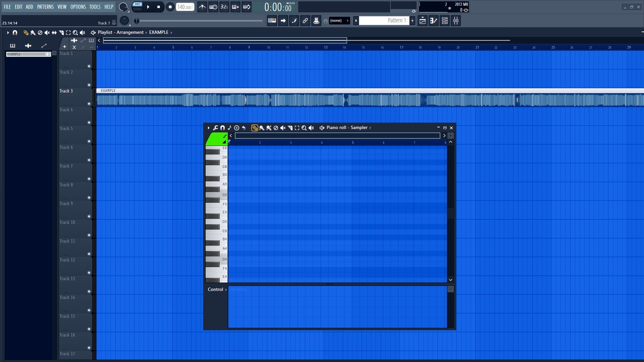Expand the arrow after Piano roll - Sampler

pos(370,128)
